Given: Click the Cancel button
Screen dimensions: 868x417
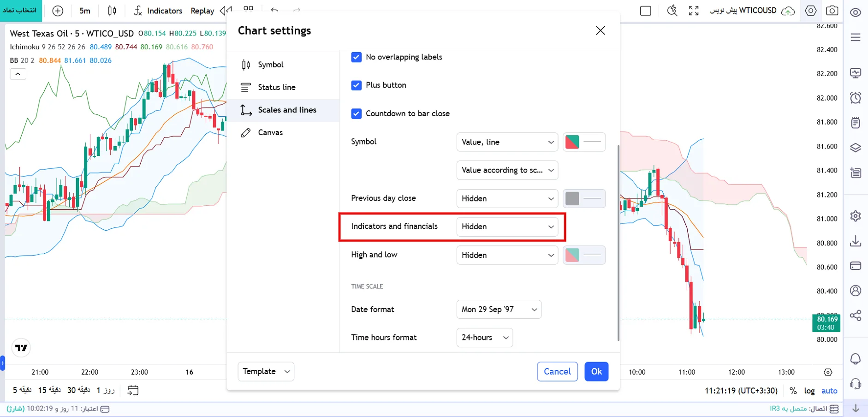Looking at the screenshot, I should (557, 371).
